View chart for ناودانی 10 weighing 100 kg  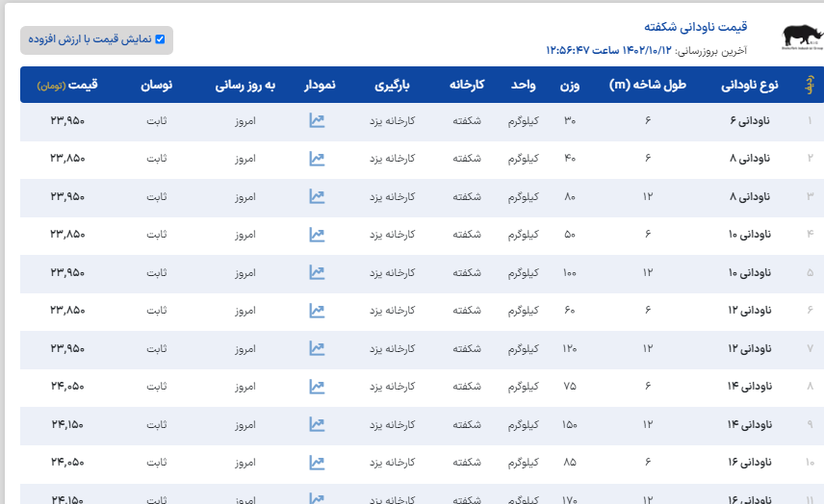pos(317,272)
